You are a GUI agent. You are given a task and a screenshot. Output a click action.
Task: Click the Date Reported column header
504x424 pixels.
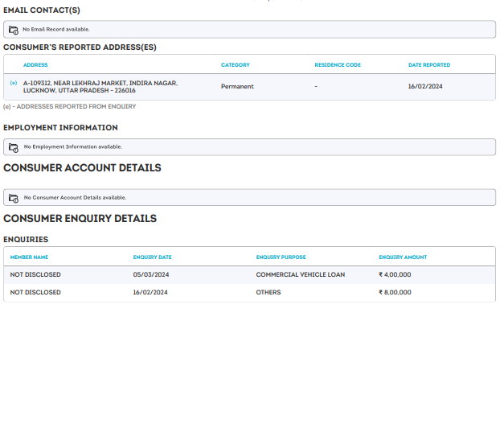(x=429, y=65)
